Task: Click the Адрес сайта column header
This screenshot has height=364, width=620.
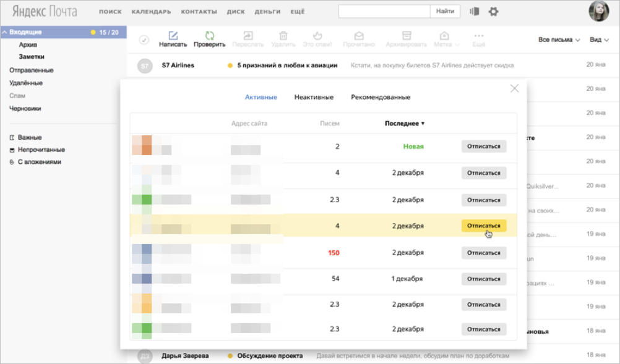Action: pos(249,123)
